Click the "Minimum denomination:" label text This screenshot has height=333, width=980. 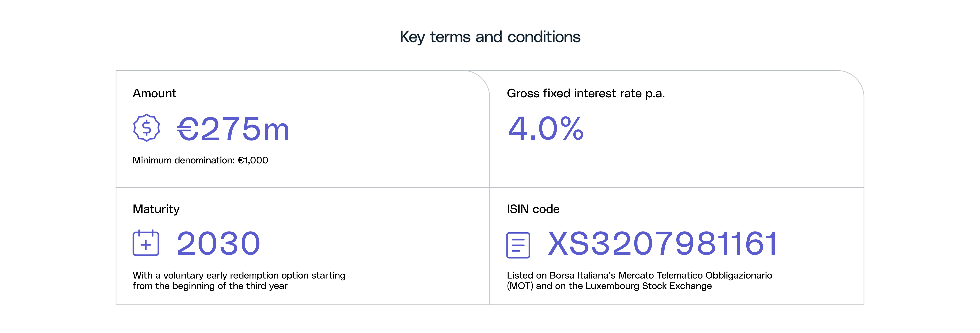point(183,160)
